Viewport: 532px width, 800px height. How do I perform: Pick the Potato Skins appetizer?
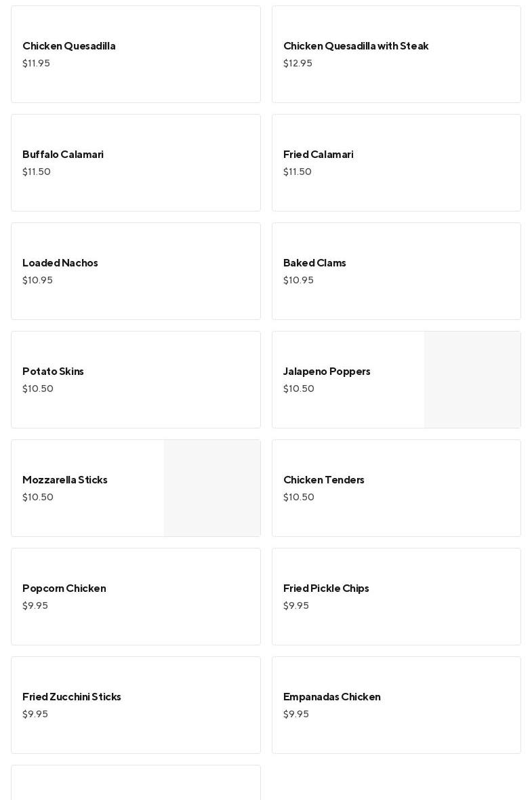136,380
